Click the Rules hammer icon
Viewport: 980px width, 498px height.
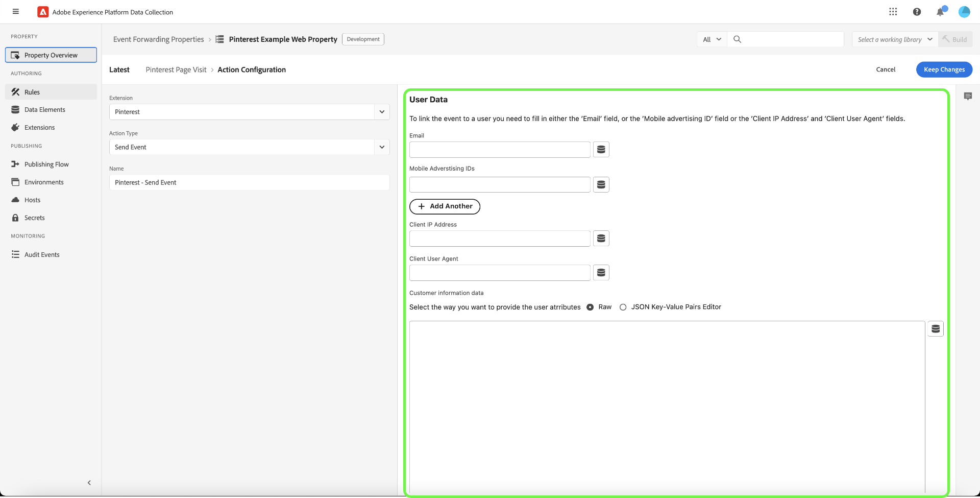pyautogui.click(x=15, y=92)
